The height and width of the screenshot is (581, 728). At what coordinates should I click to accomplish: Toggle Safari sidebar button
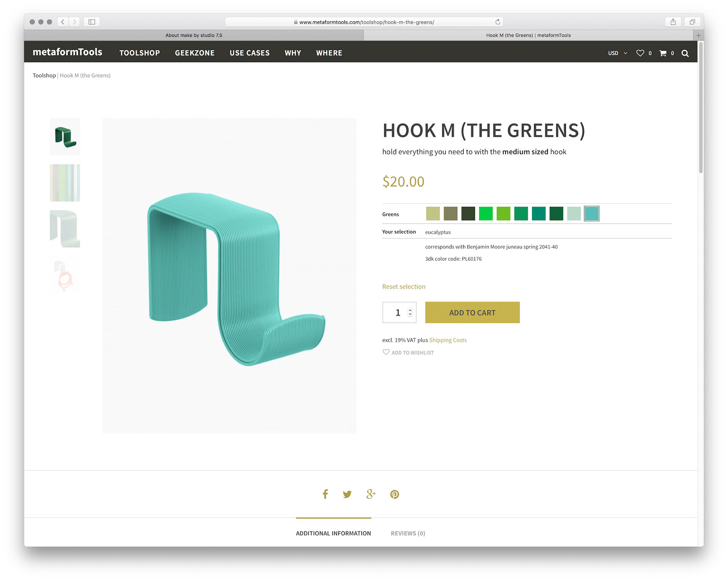[92, 22]
